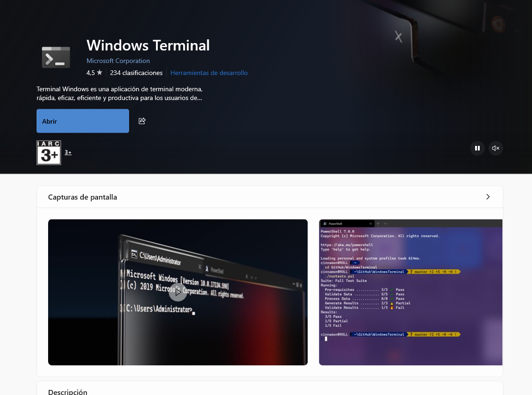Screen dimensions: 532x395
Task: Click the Descripción section heading
Action: click(x=68, y=392)
